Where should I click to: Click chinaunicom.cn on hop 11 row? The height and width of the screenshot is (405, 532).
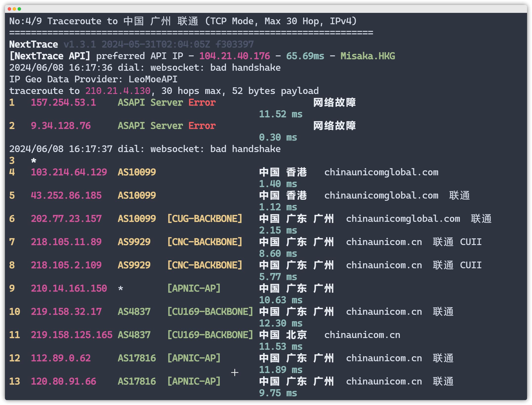click(x=362, y=335)
